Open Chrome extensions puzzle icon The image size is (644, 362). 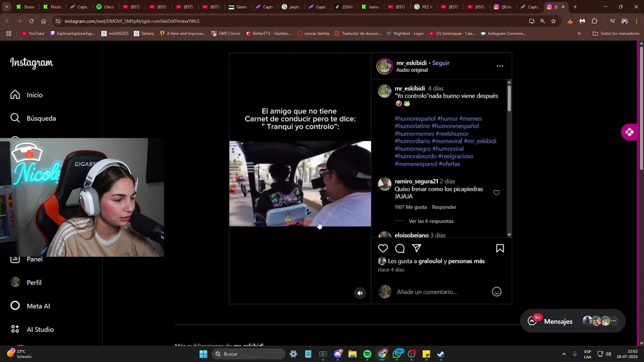tap(595, 21)
